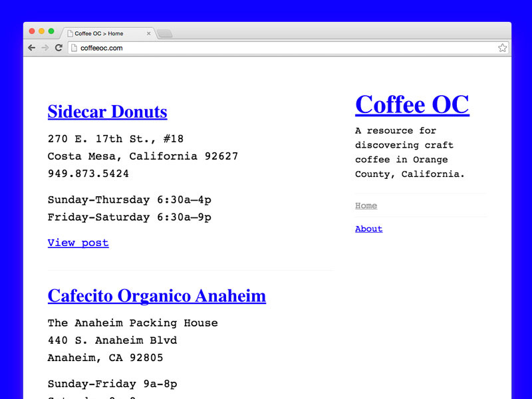Open a new tab with the blank tab button
This screenshot has width=532, height=399.
click(x=165, y=34)
